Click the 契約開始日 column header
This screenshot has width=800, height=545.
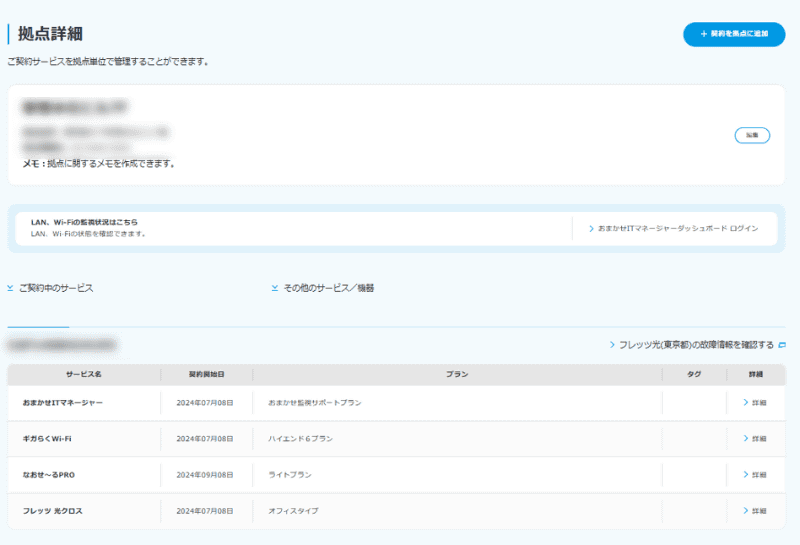(x=207, y=375)
